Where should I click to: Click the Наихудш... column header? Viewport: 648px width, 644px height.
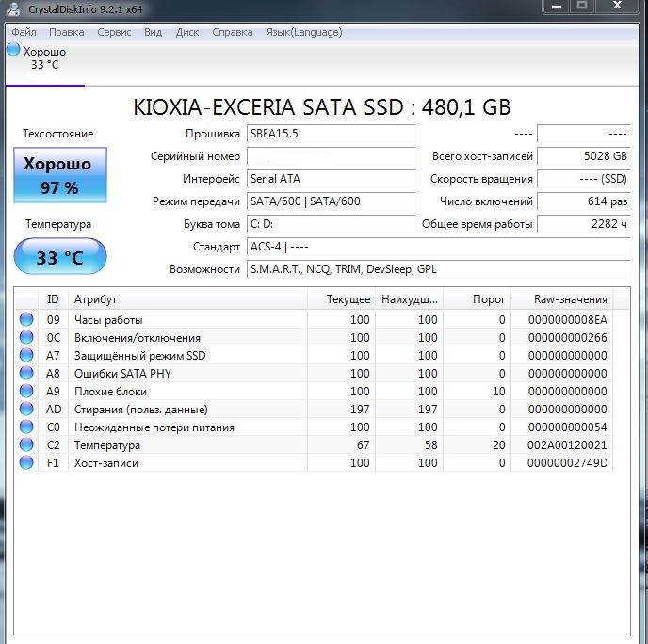[409, 299]
